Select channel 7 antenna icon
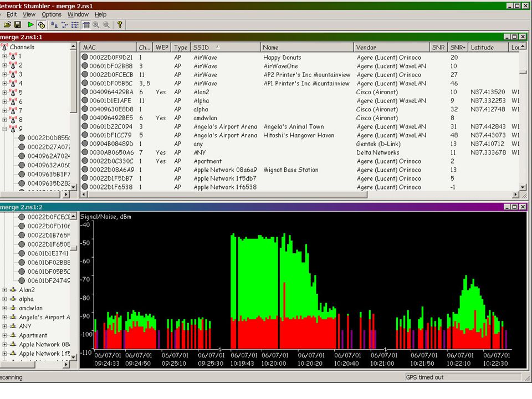This screenshot has height=399, width=532. click(x=13, y=111)
